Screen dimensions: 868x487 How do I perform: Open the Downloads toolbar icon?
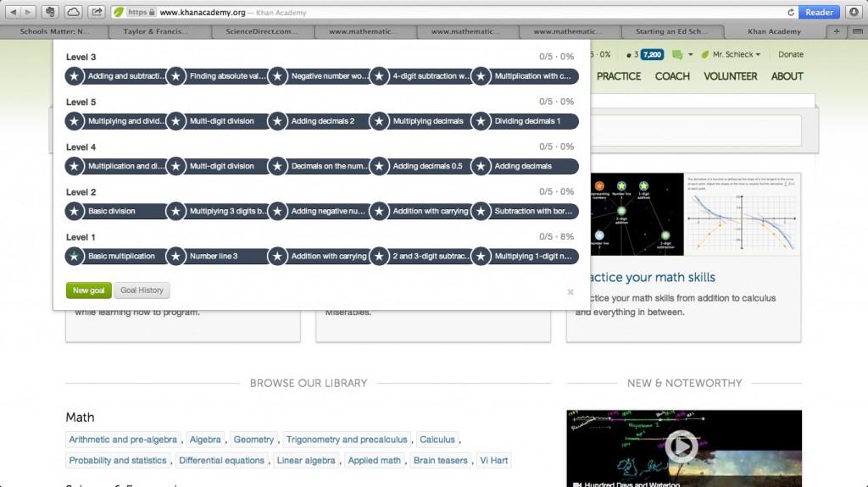coord(854,12)
